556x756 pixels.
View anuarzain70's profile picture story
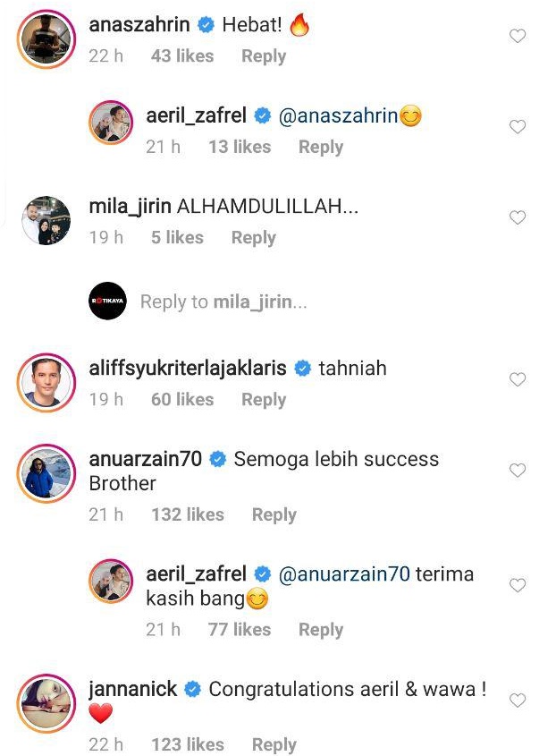(x=46, y=473)
